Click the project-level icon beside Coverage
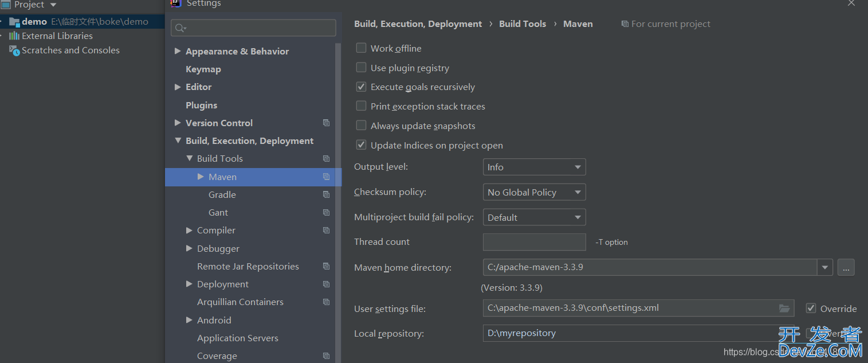 point(326,356)
